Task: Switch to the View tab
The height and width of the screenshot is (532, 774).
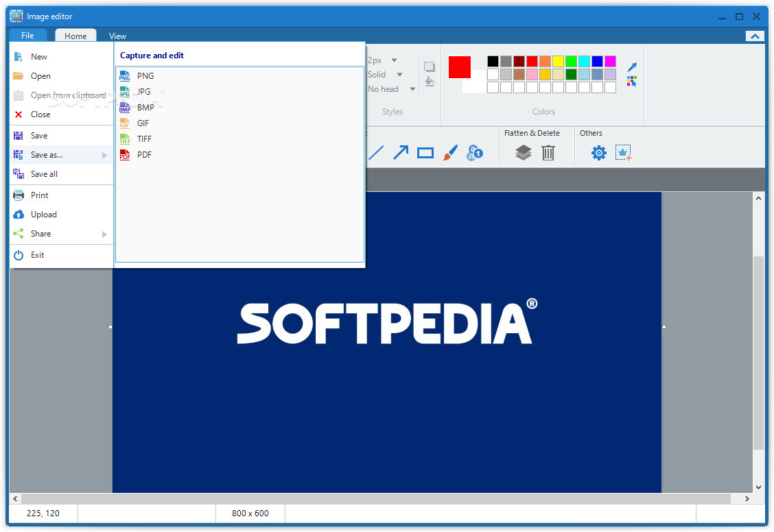Action: (x=117, y=36)
